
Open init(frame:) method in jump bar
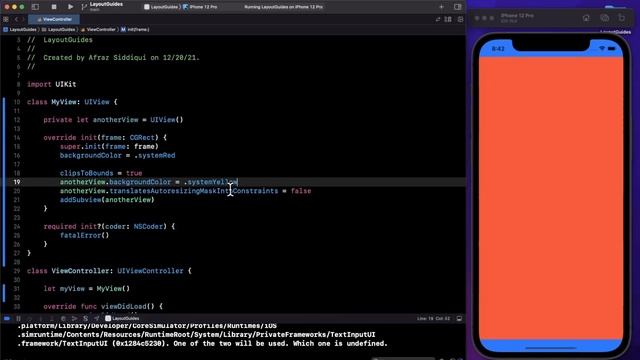(x=135, y=29)
